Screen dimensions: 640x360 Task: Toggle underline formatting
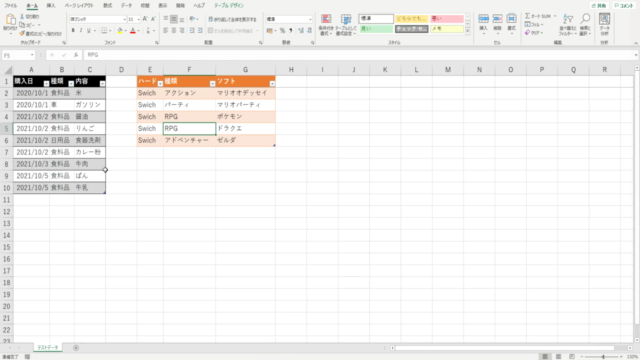(x=89, y=31)
